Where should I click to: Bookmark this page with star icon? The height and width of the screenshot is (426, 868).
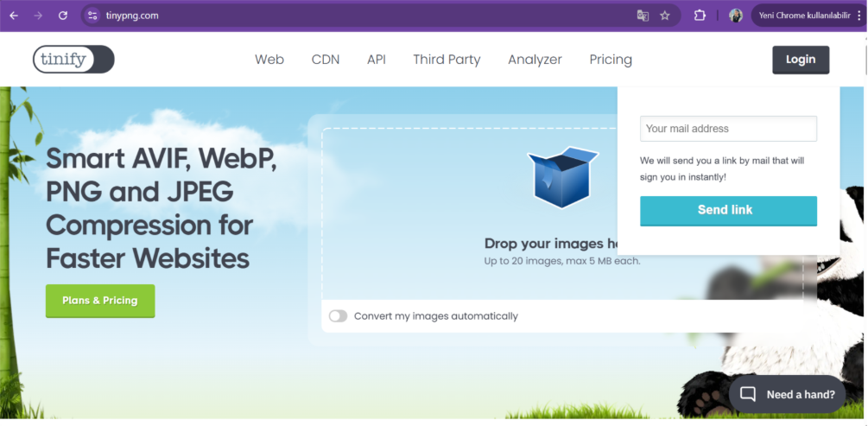click(x=665, y=16)
